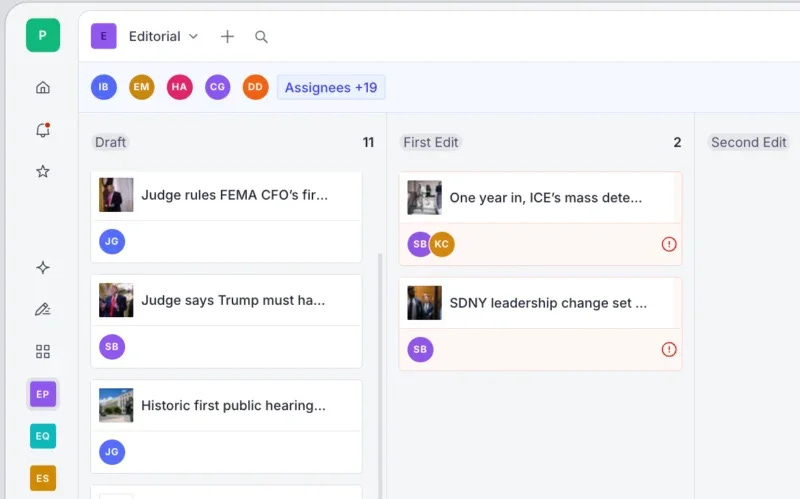Click JG avatar on FEMA CFO card
The image size is (800, 499).
[112, 241]
